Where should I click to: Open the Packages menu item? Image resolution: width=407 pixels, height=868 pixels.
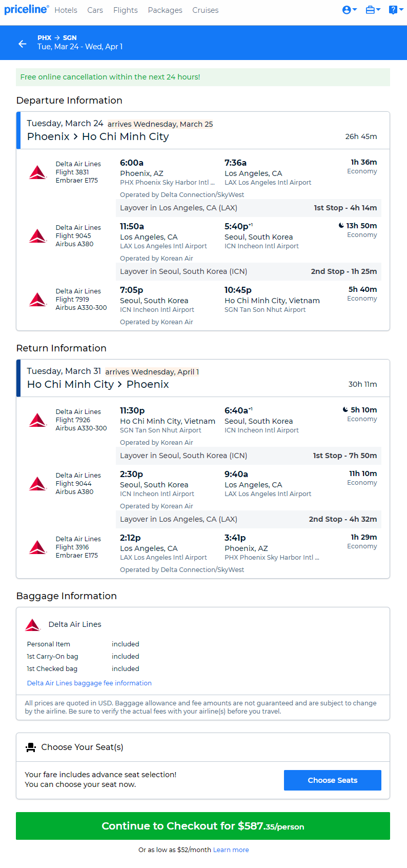click(x=165, y=10)
